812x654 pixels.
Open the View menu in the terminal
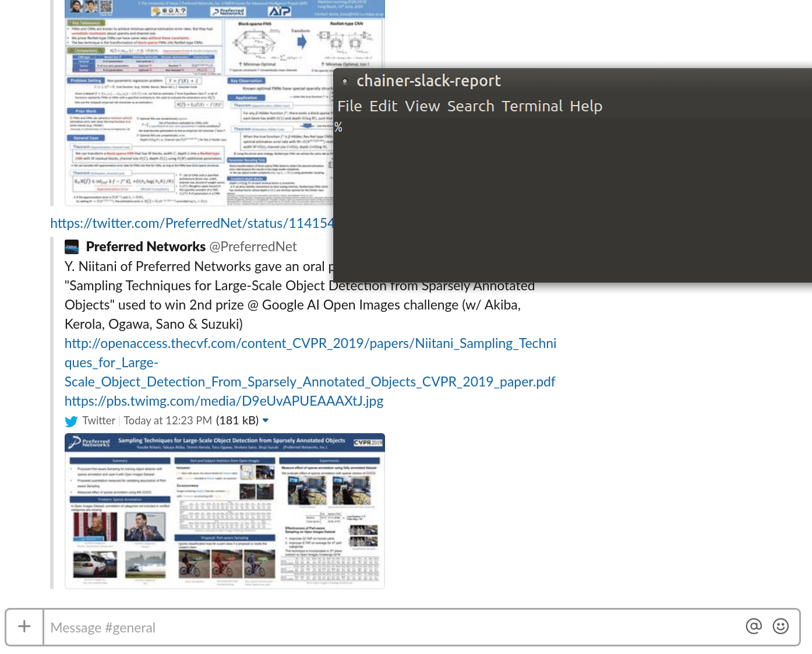click(422, 106)
